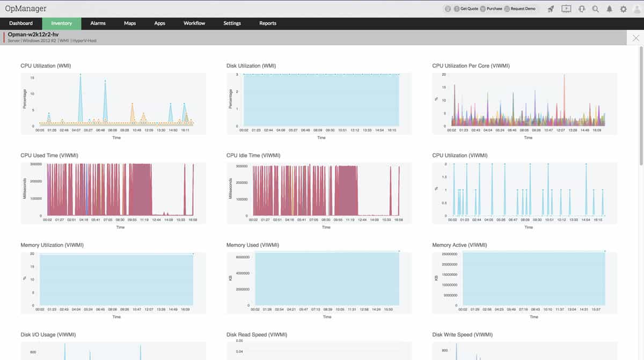
Task: Click the Opman-w2k12r2-hv device name
Action: click(x=33, y=34)
